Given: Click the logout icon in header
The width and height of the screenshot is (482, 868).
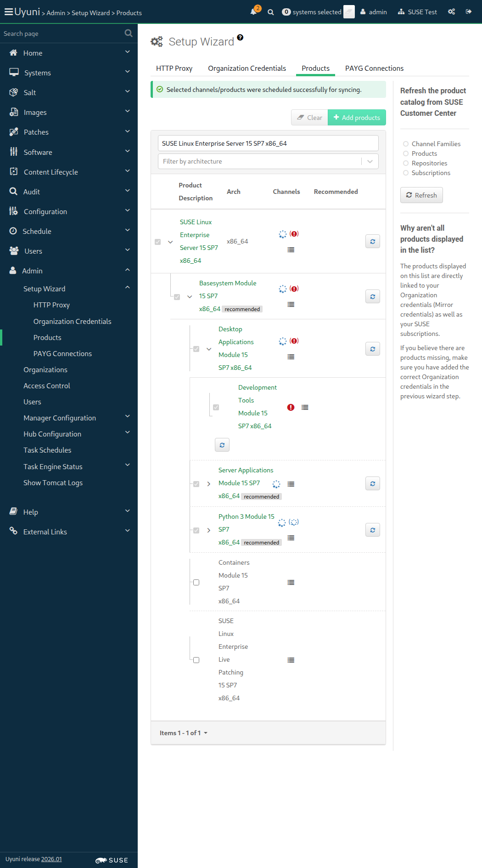Looking at the screenshot, I should click(469, 12).
